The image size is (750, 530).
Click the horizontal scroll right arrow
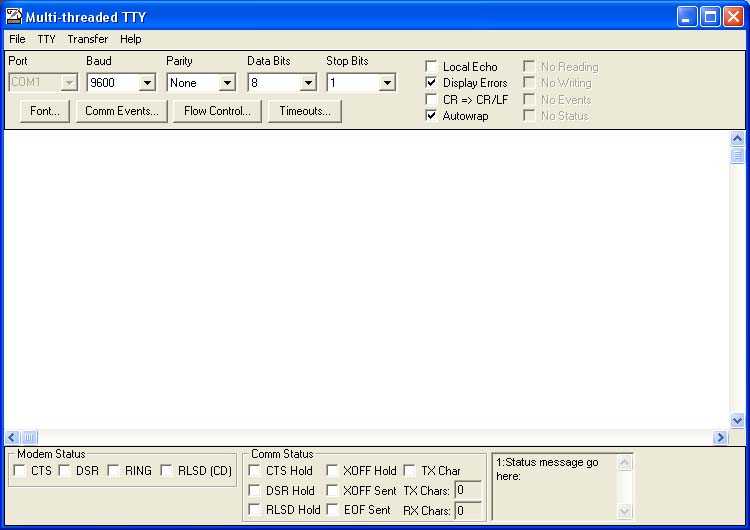pyautogui.click(x=720, y=437)
